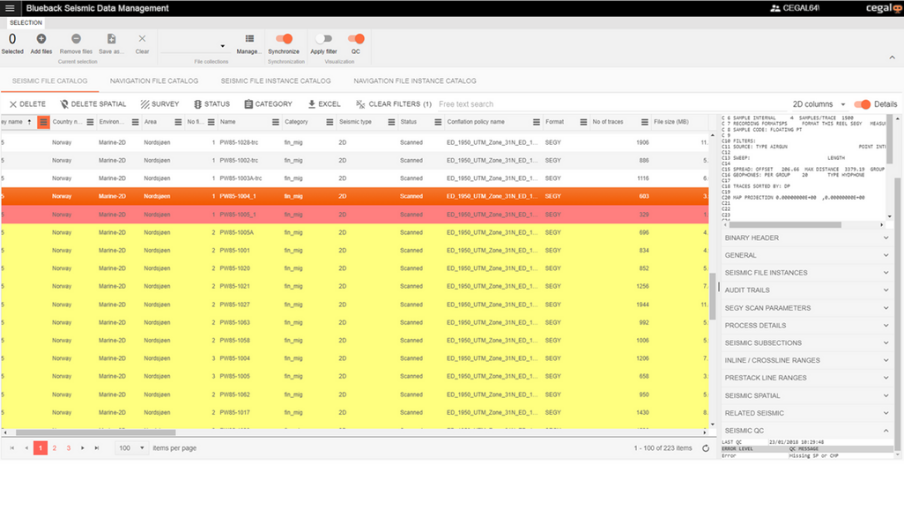Open CEGAL64 user account menu
The height and width of the screenshot is (508, 904).
coord(794,8)
